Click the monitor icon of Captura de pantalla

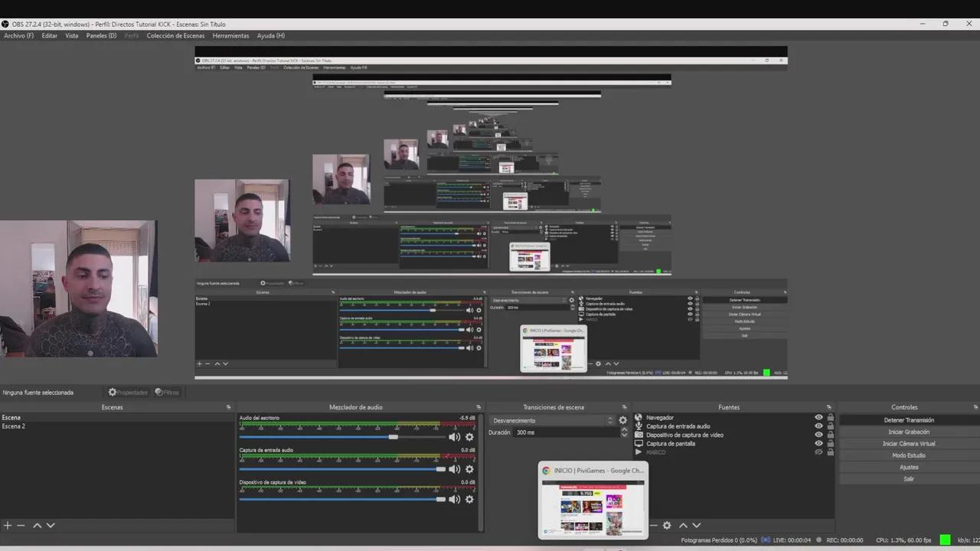pyautogui.click(x=639, y=443)
